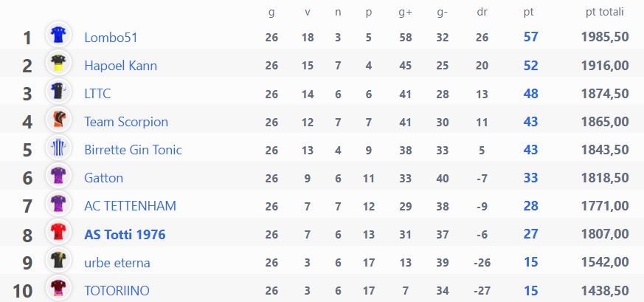Click Birrette Gin Tonic's striped jersey icon

click(x=58, y=147)
